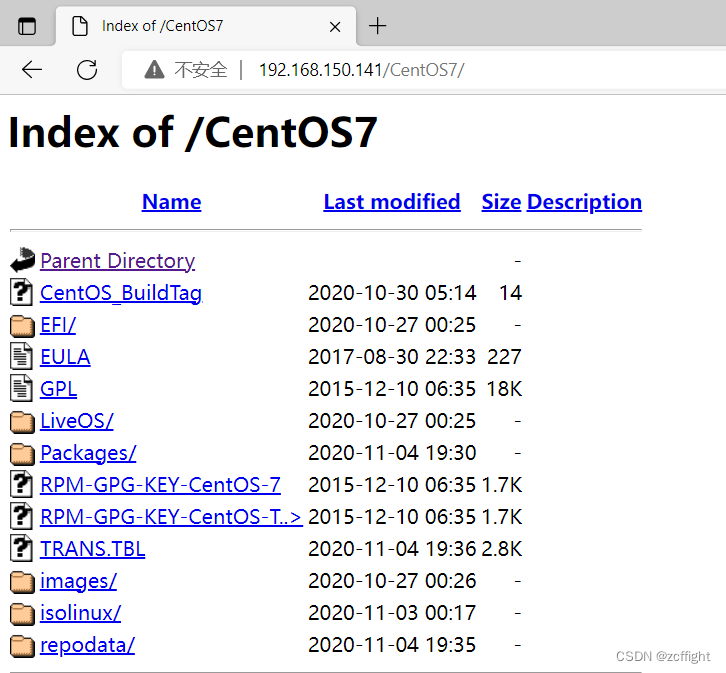The height and width of the screenshot is (673, 726).
Task: Open the repodata/ folder link
Action: coord(88,645)
